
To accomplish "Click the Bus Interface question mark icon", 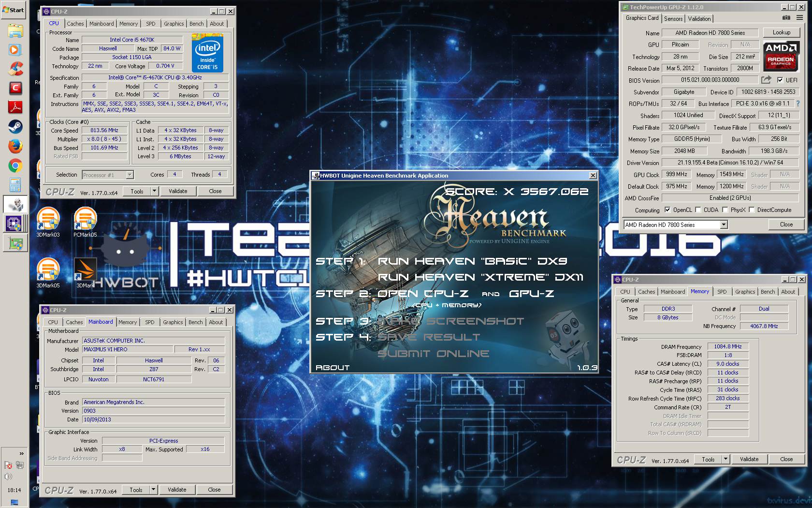I will click(797, 104).
